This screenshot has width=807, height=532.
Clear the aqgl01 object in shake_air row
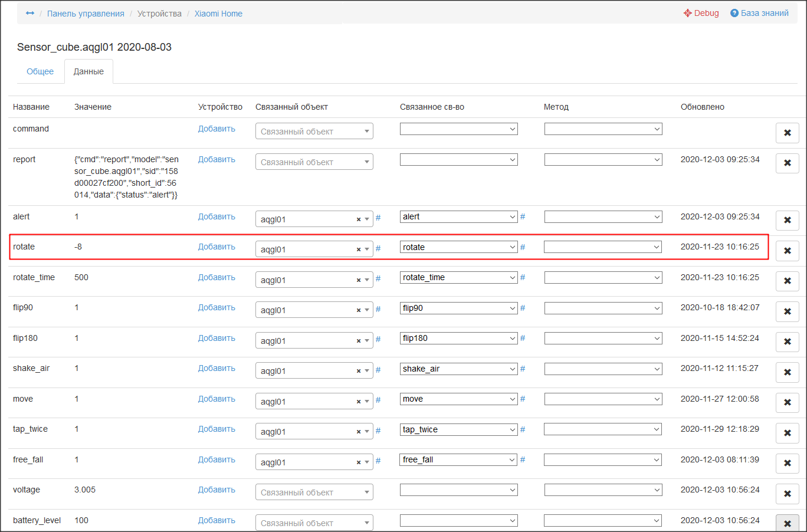tap(358, 371)
